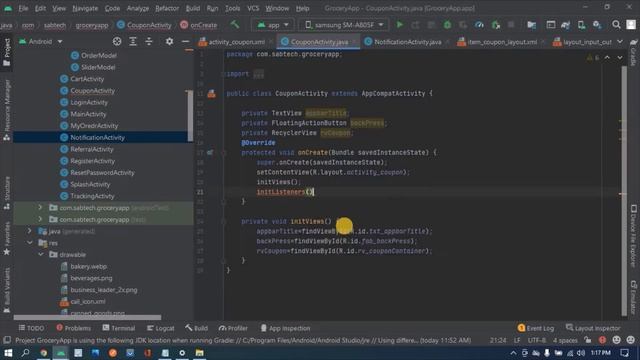Image resolution: width=640 pixels, height=360 pixels.
Task: Expand com.sabtech.groceryapp test package
Action: coord(40,220)
